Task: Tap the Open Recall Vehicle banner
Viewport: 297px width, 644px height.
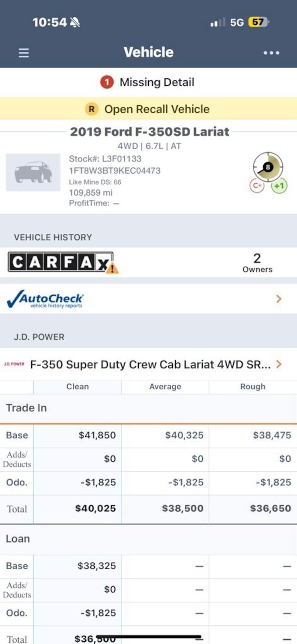Action: point(157,109)
